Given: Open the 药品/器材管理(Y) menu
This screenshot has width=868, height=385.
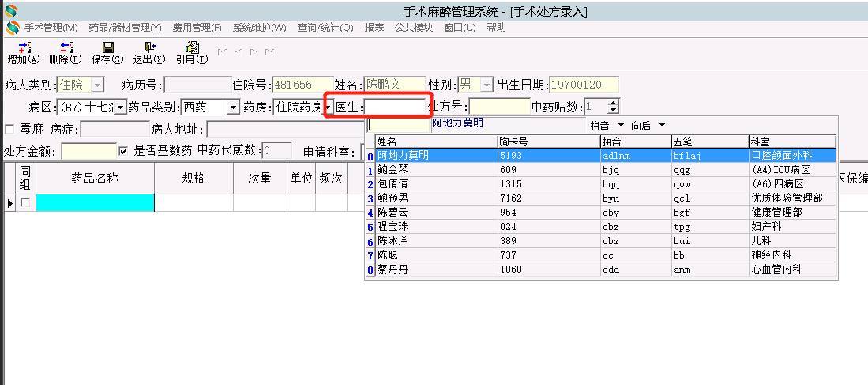Looking at the screenshot, I should [x=125, y=28].
